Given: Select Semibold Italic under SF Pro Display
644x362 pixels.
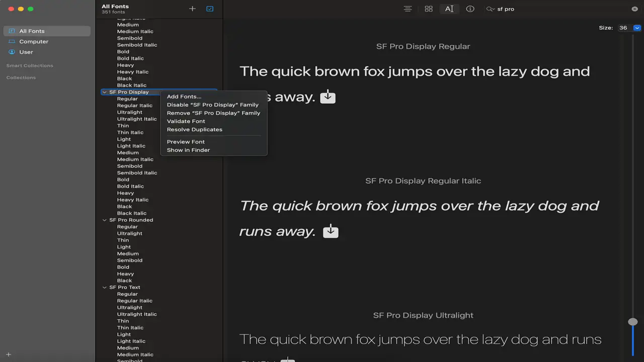Looking at the screenshot, I should pos(137,173).
